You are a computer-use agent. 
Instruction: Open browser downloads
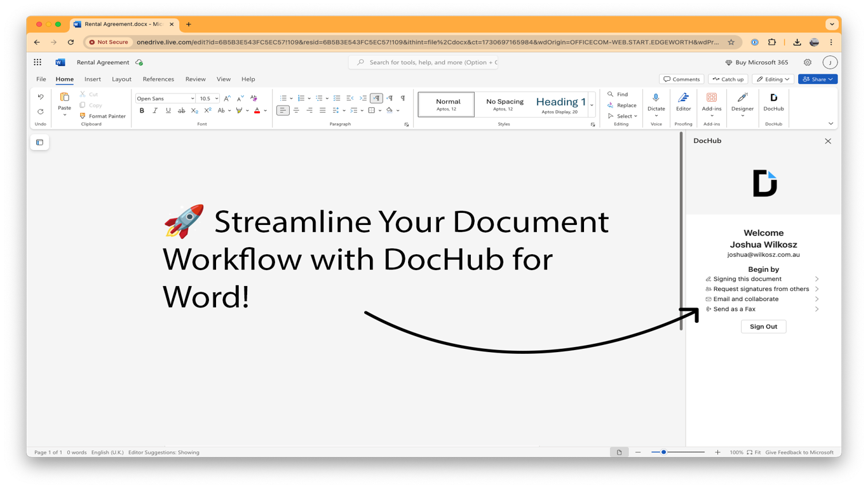pos(797,42)
